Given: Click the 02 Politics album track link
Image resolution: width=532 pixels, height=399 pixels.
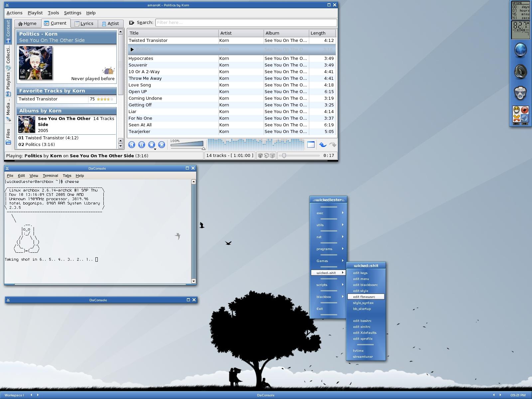Looking at the screenshot, I should [37, 144].
